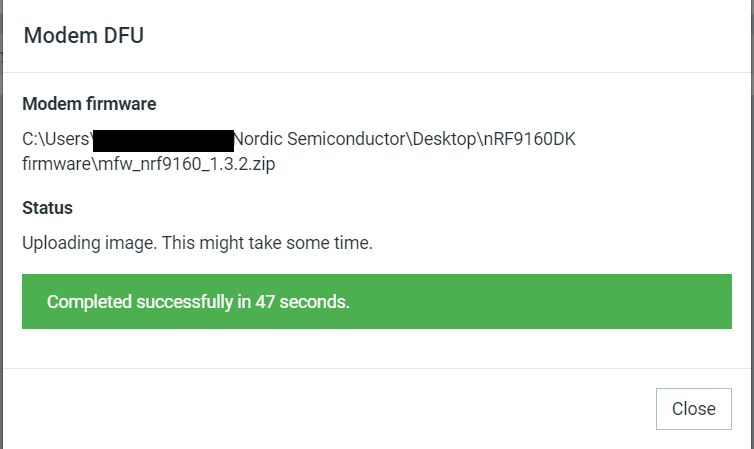
Task: Click the word firmware before the zip name
Action: pyautogui.click(x=57, y=164)
